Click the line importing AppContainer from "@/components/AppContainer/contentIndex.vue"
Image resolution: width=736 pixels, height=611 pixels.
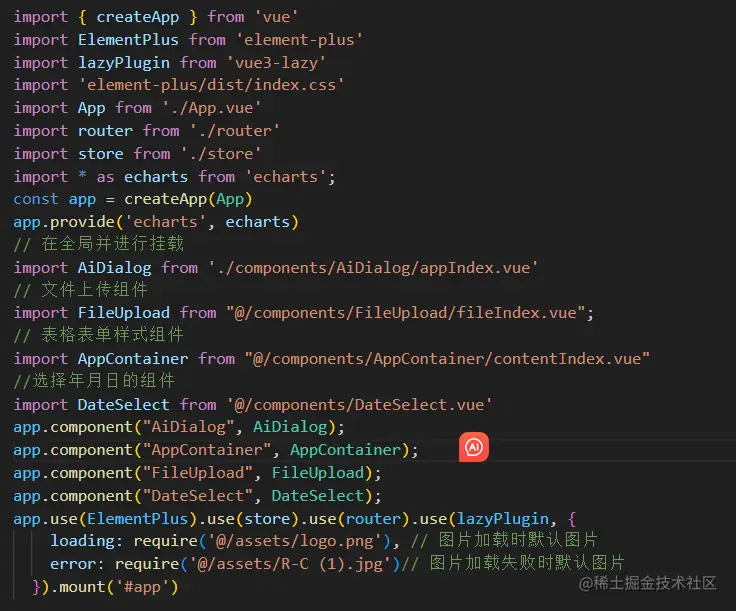pyautogui.click(x=331, y=359)
